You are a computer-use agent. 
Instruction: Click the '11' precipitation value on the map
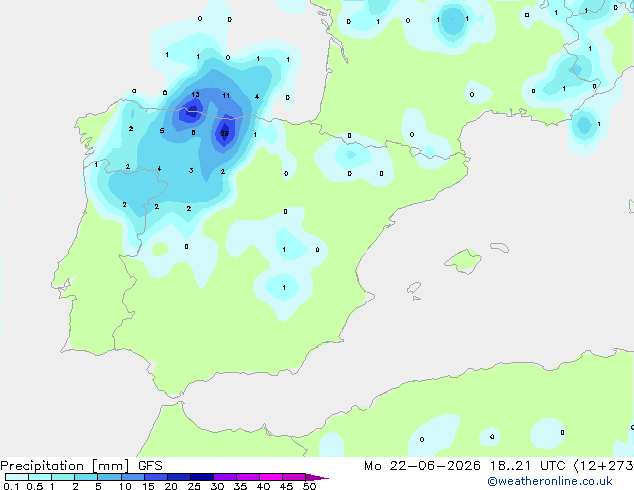226,95
